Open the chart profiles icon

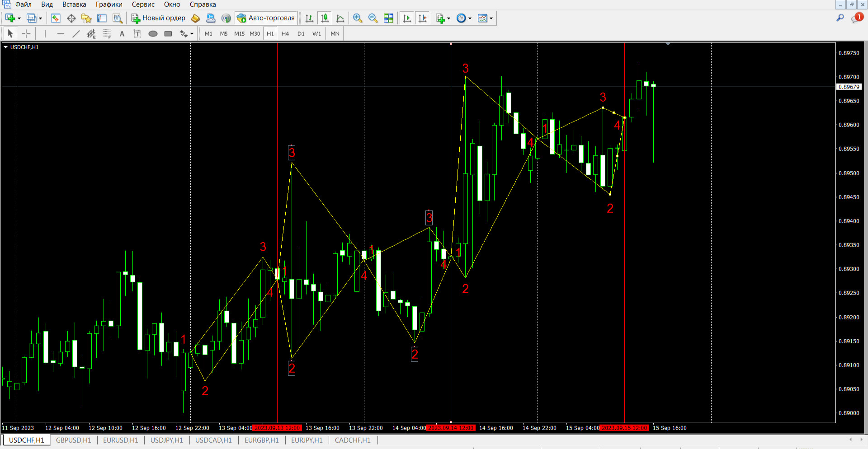(31, 18)
